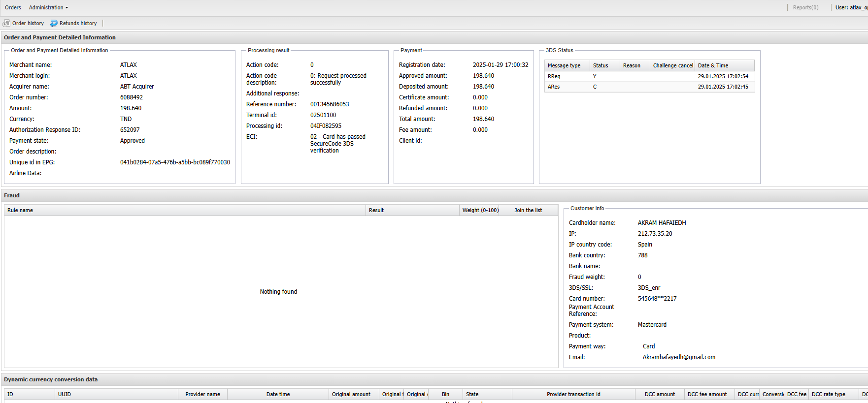Click the DCC rate type column header
Image resolution: width=868 pixels, height=403 pixels.
click(828, 394)
